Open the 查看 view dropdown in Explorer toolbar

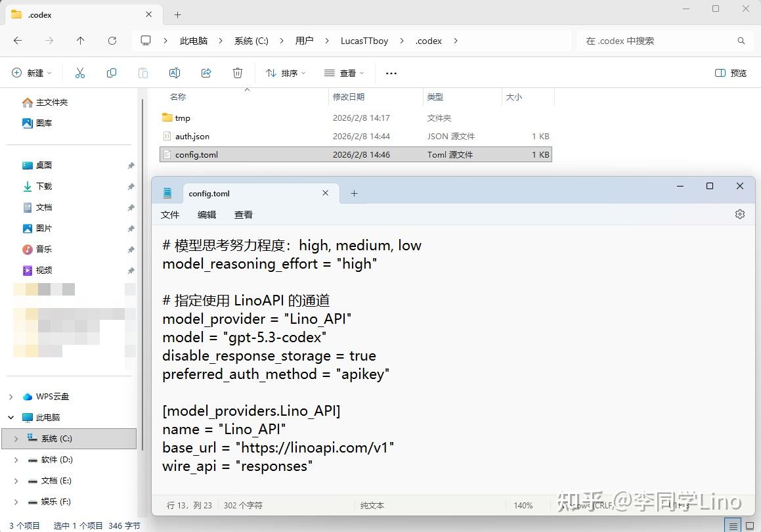[x=344, y=73]
